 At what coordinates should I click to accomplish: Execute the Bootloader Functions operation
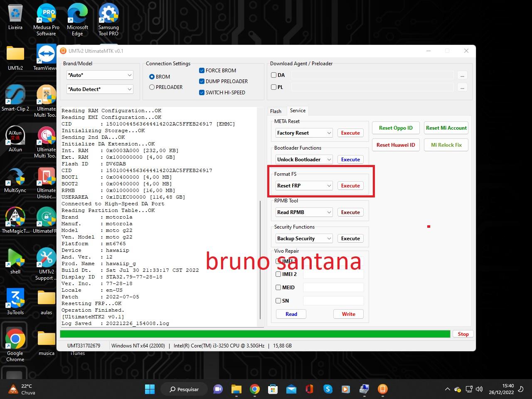[350, 160]
